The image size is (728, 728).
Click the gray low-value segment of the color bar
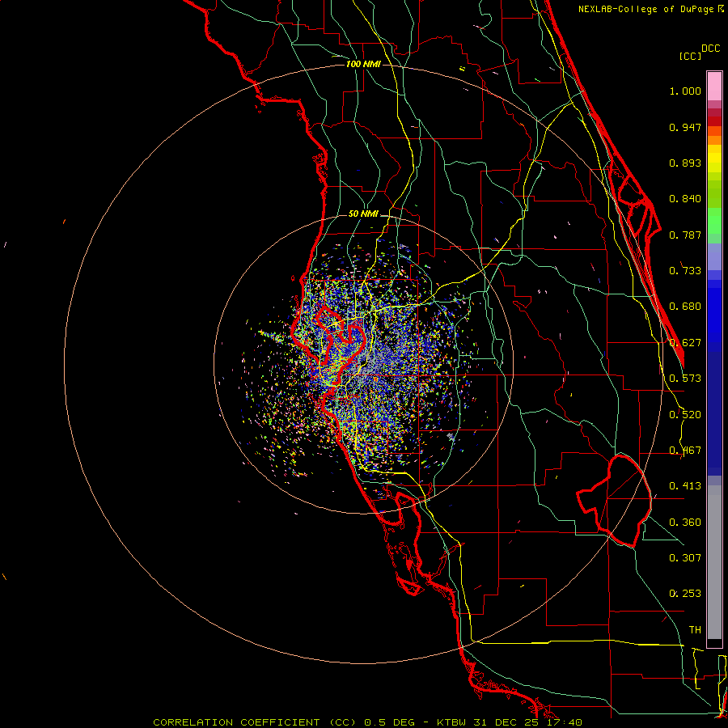coord(714,562)
